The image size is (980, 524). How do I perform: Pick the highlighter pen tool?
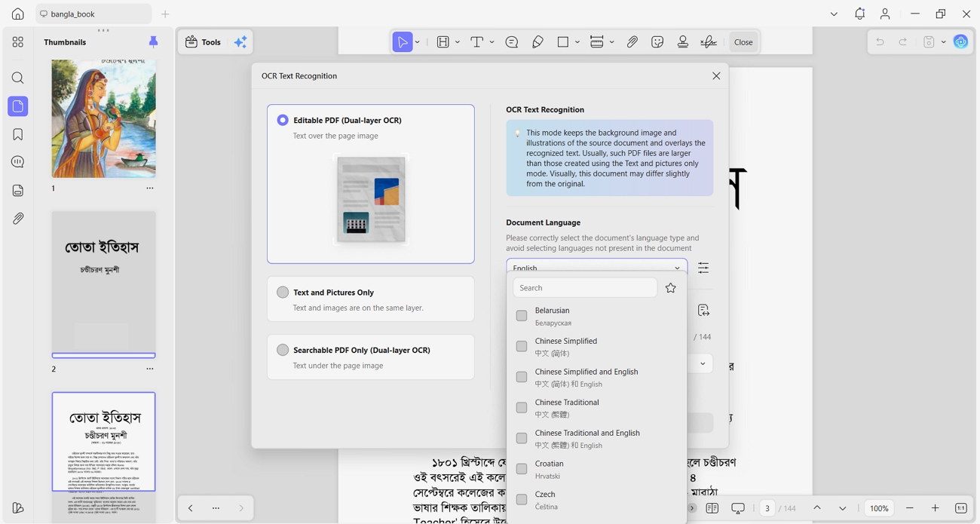[x=537, y=42]
